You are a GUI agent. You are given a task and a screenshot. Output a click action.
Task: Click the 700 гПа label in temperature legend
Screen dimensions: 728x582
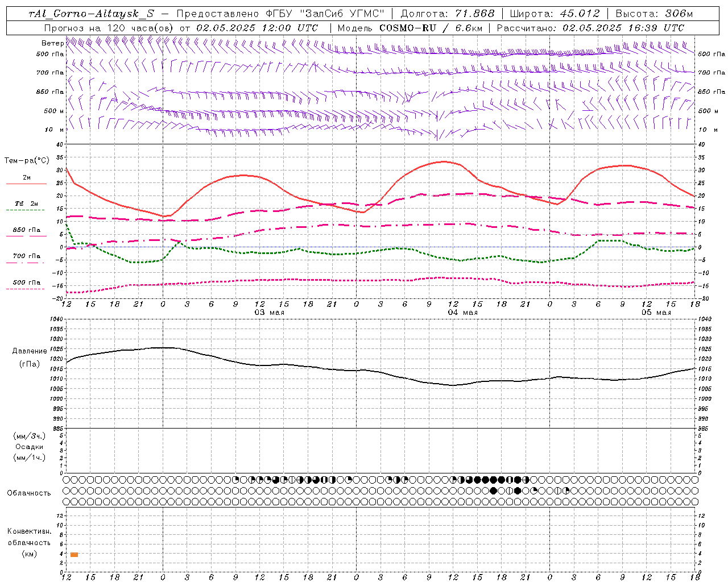click(x=27, y=256)
